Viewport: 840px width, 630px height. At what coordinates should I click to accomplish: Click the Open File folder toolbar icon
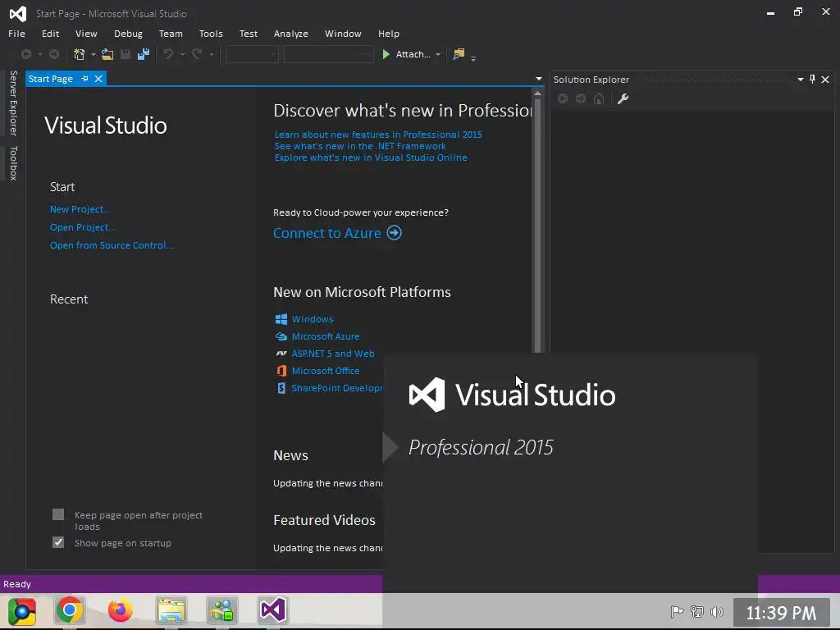107,54
